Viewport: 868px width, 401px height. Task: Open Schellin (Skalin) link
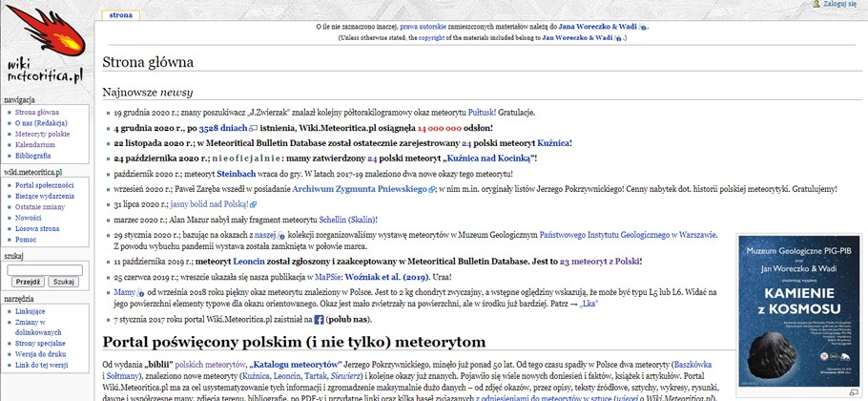(346, 220)
